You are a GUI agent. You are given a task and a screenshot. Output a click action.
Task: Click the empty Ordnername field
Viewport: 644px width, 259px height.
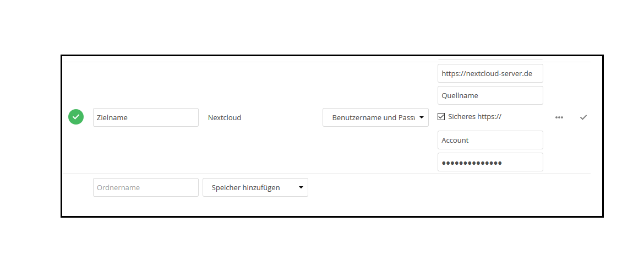coord(145,187)
